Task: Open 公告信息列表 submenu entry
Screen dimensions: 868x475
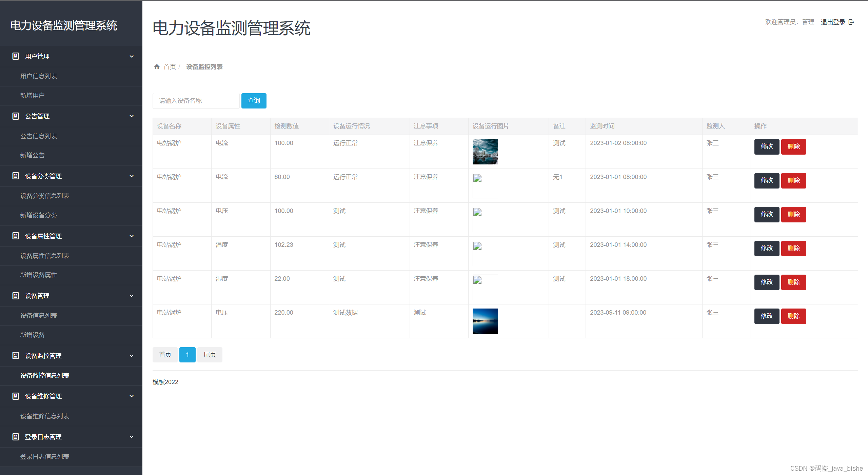Action: click(x=39, y=136)
